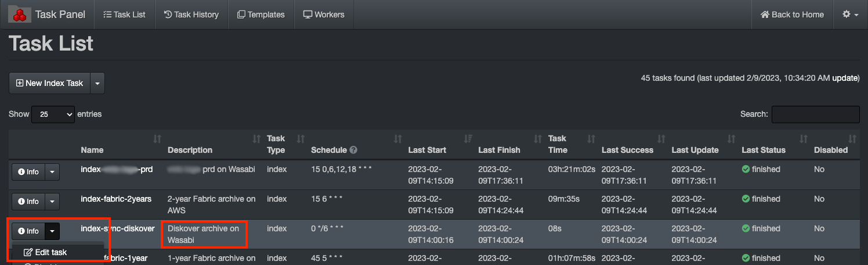Viewport: 868px width, 265px height.
Task: Expand dropdown arrow for prd on Wasabi task
Action: [52, 172]
